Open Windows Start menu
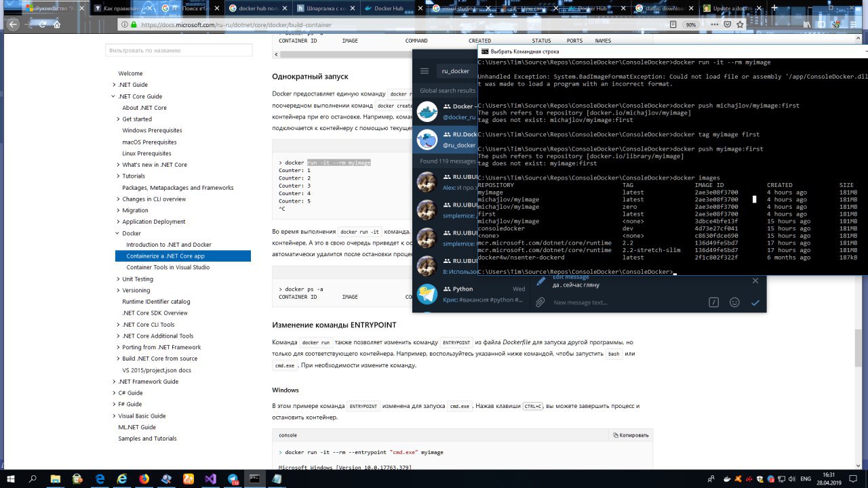The height and width of the screenshot is (488, 868). tap(11, 479)
